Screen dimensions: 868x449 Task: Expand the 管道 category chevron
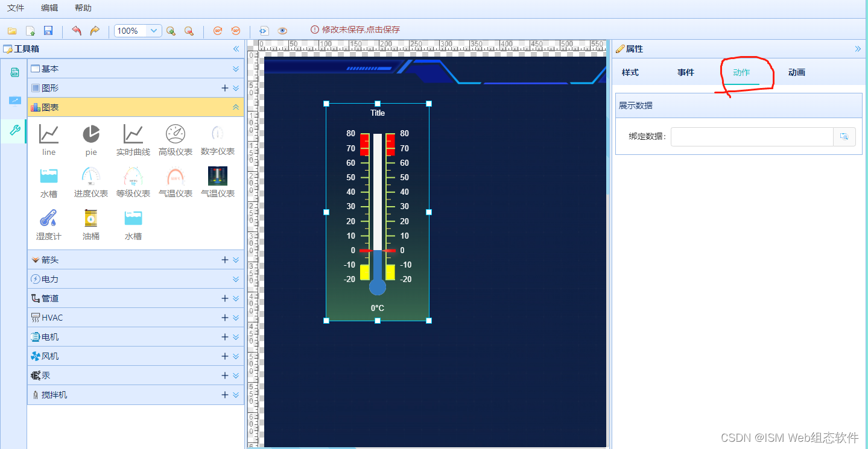click(x=236, y=299)
